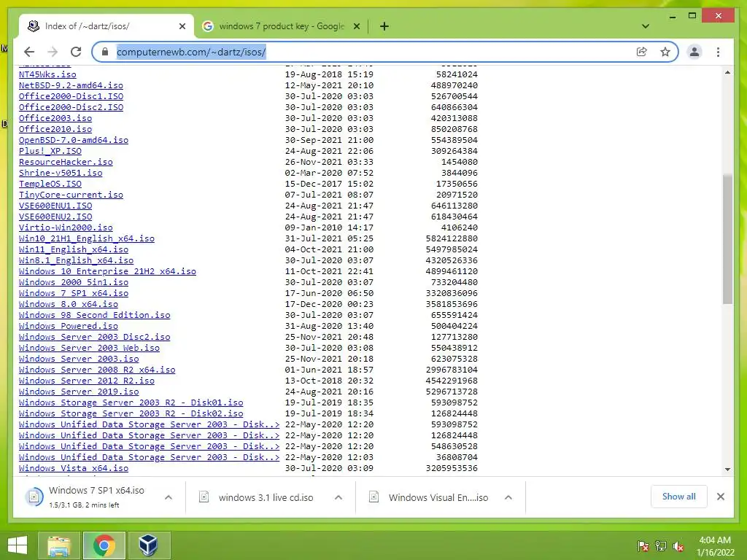Expand options for windows 3.1 live cd.iso download

(338, 497)
